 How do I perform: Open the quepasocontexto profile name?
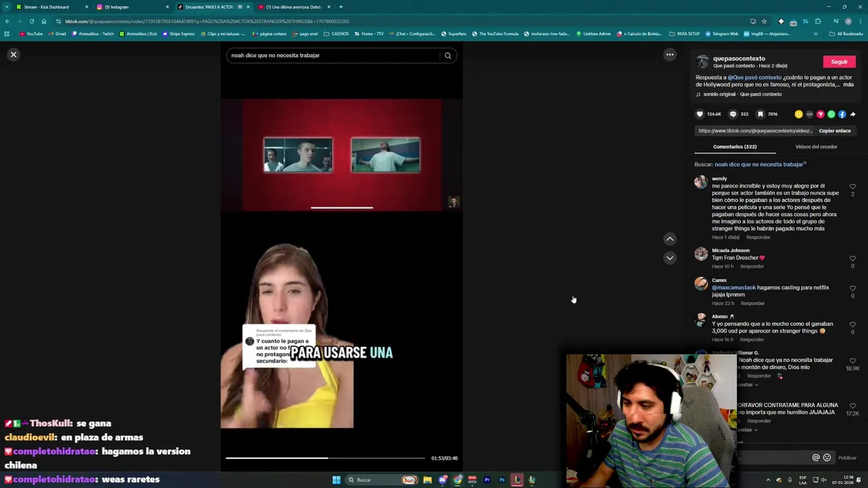coord(739,58)
